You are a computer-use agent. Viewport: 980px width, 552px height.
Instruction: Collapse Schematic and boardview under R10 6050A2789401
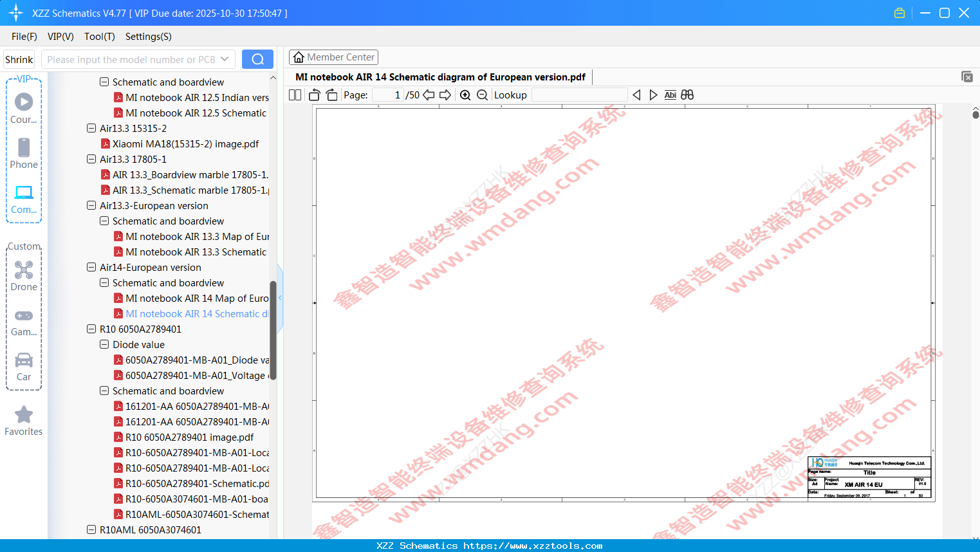(104, 391)
